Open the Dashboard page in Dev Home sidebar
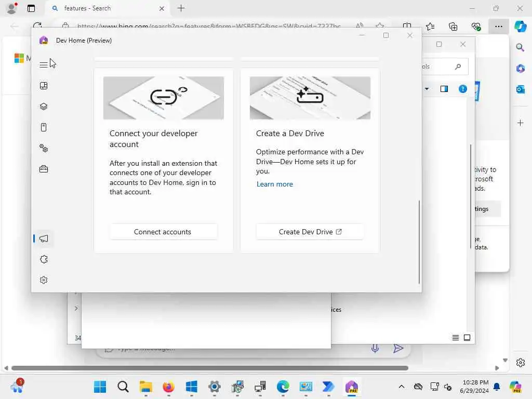This screenshot has height=399, width=532. (x=44, y=86)
